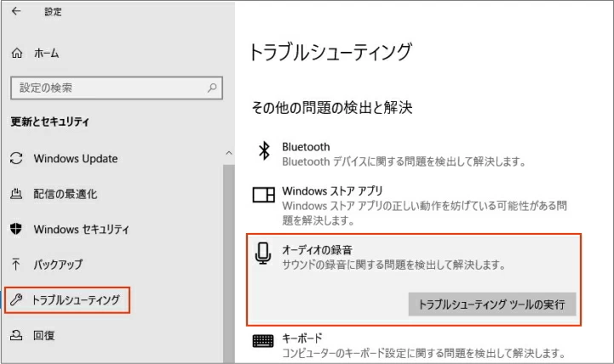This screenshot has width=614, height=364.
Task: Select the Bluetooth troubleshooter title
Action: (306, 147)
